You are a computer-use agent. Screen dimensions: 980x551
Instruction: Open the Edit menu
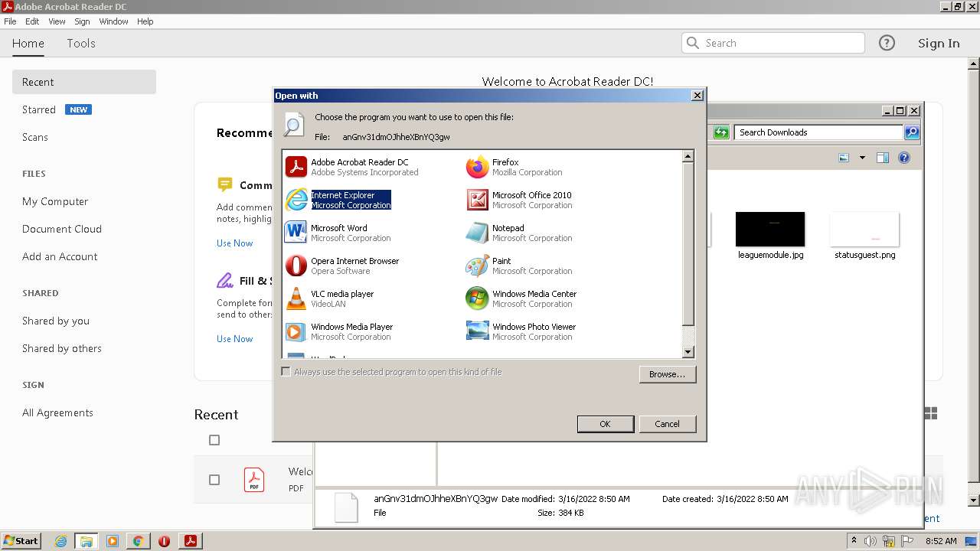click(32, 21)
